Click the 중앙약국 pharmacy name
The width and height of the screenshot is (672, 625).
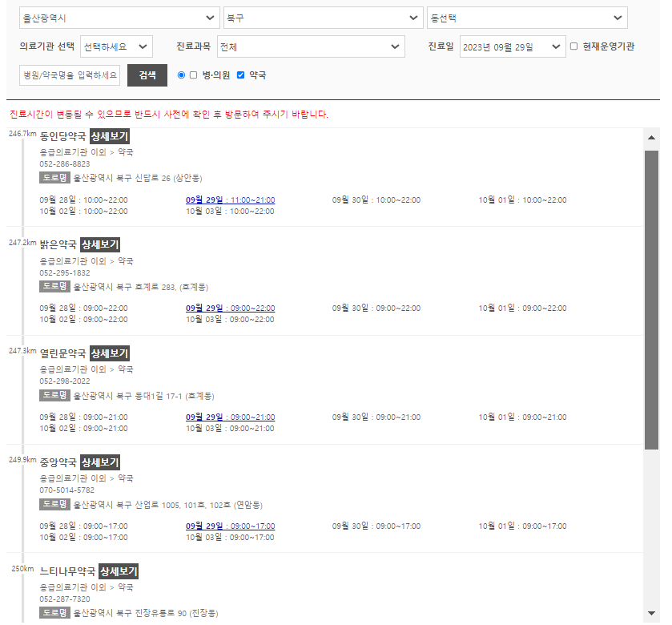[58, 462]
